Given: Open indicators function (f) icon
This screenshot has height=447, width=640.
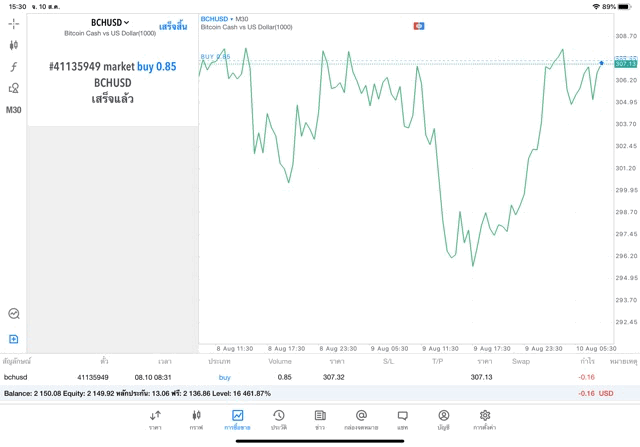Looking at the screenshot, I should click(x=14, y=67).
